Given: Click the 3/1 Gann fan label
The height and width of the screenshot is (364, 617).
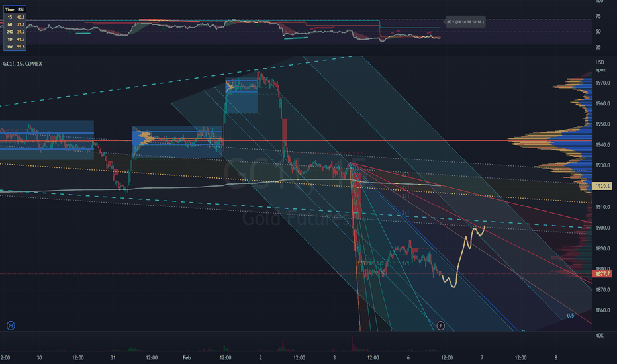Looking at the screenshot, I should click(x=406, y=196).
